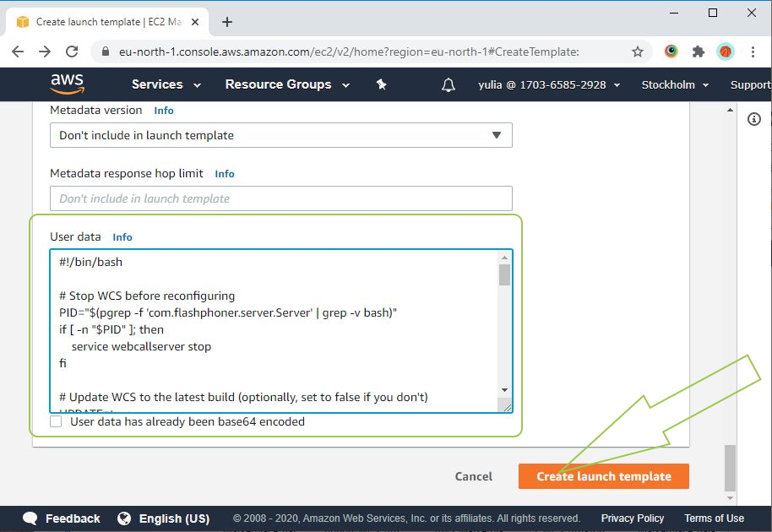This screenshot has height=532, width=772.
Task: Expand the Resource Groups menu
Action: [287, 84]
